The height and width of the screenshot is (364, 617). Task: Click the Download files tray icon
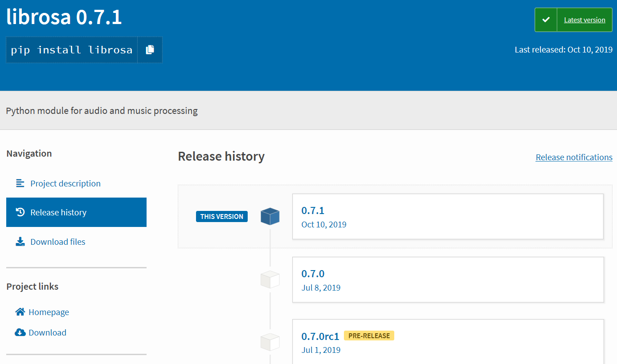(20, 242)
